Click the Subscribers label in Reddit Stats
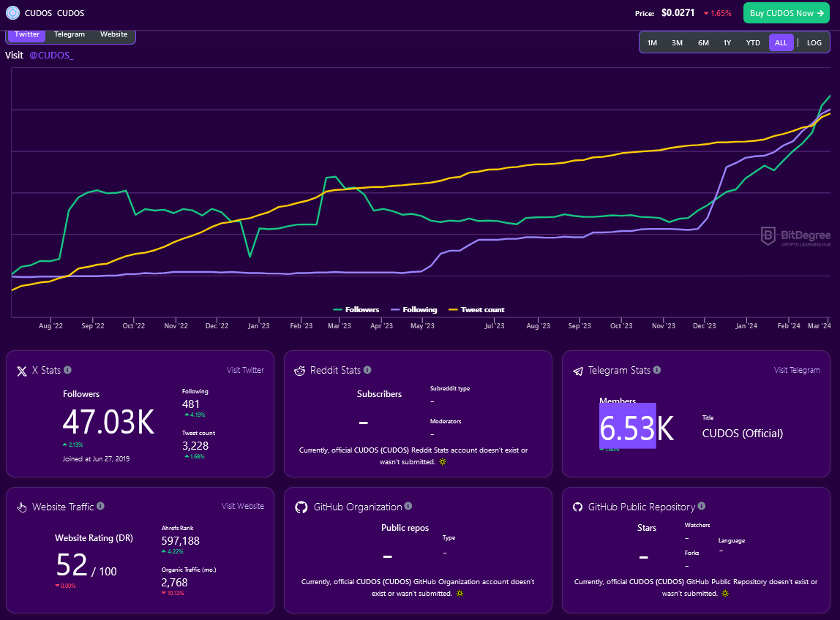 click(x=379, y=394)
